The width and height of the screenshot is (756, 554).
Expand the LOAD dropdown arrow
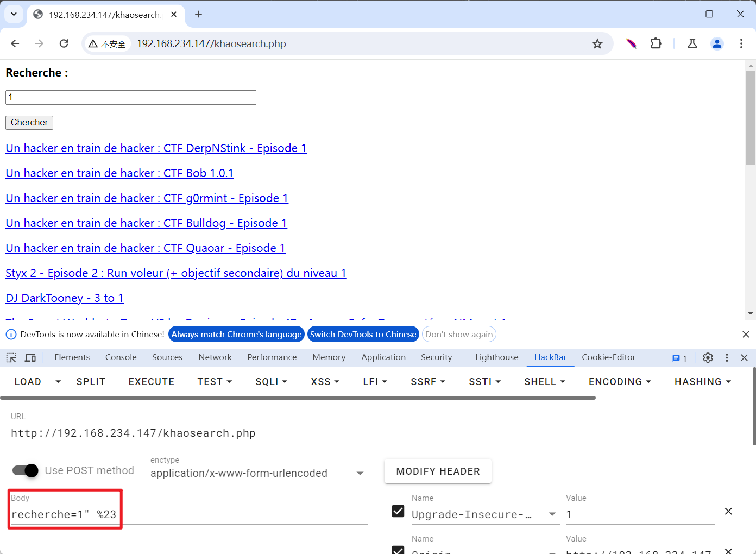tap(58, 382)
